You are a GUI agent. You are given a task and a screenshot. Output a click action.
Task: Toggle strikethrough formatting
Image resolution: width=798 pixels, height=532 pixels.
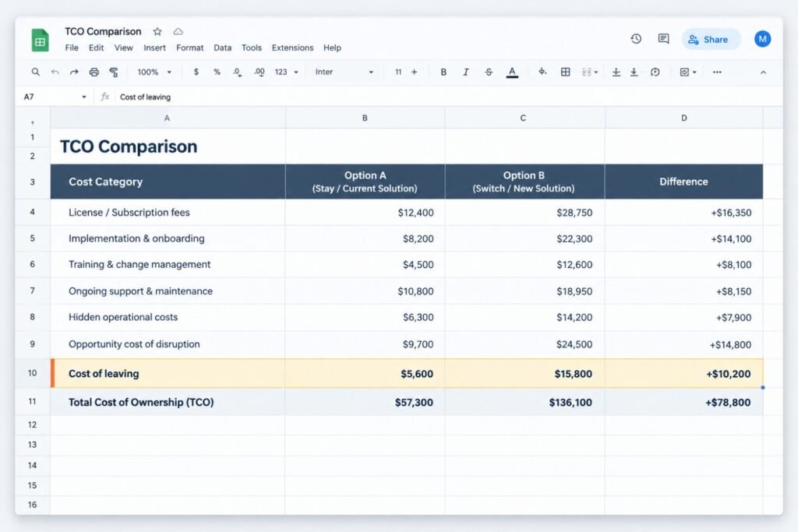coord(489,72)
